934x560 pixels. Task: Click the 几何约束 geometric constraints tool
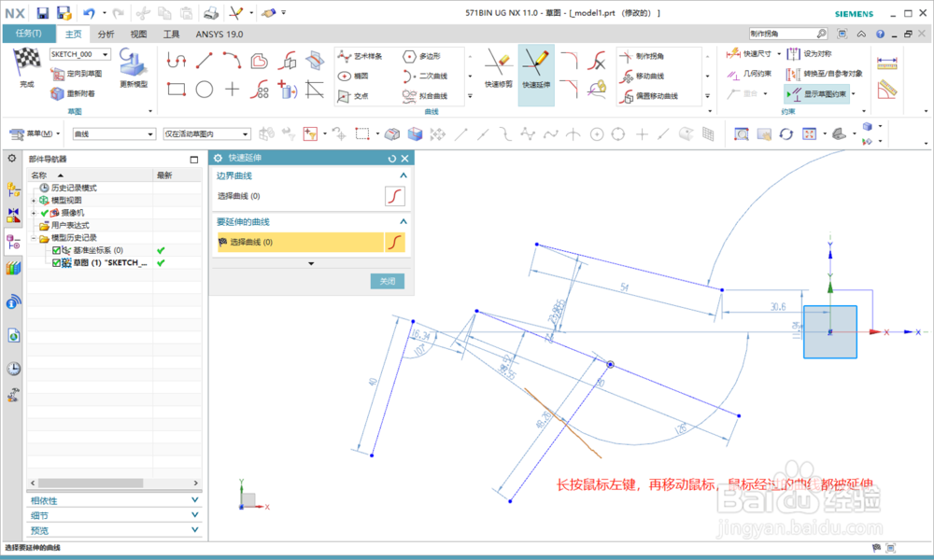(x=748, y=74)
